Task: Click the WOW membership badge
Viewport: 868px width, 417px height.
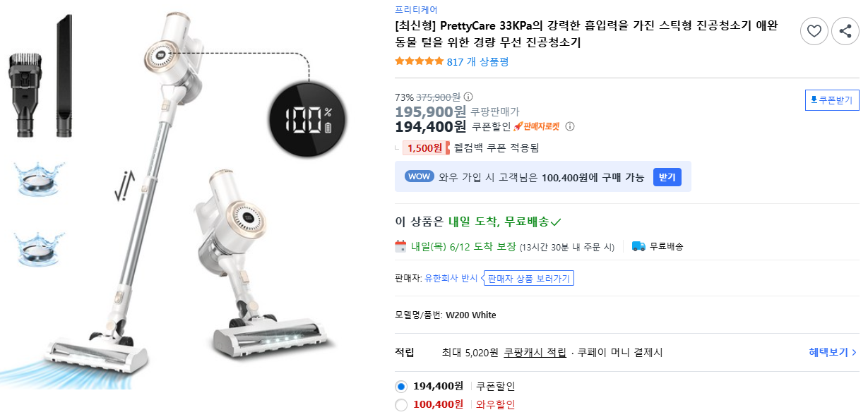Action: 419,176
